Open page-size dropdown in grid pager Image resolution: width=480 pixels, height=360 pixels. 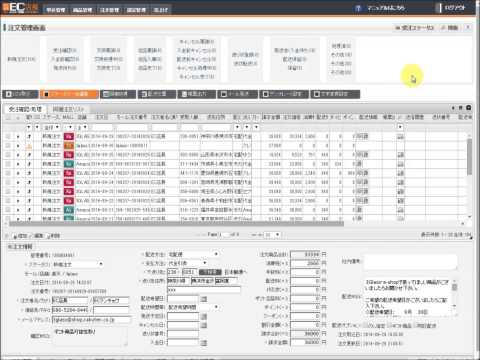coord(272,235)
